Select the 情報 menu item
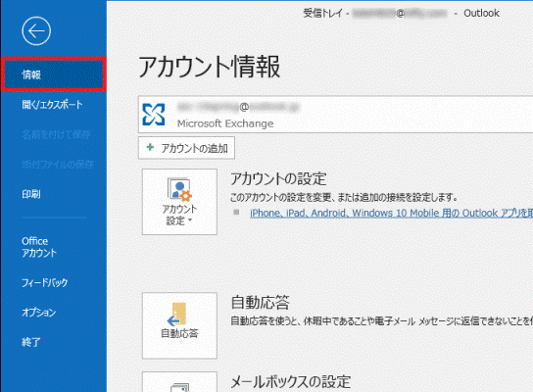This screenshot has width=533, height=392. tap(54, 74)
